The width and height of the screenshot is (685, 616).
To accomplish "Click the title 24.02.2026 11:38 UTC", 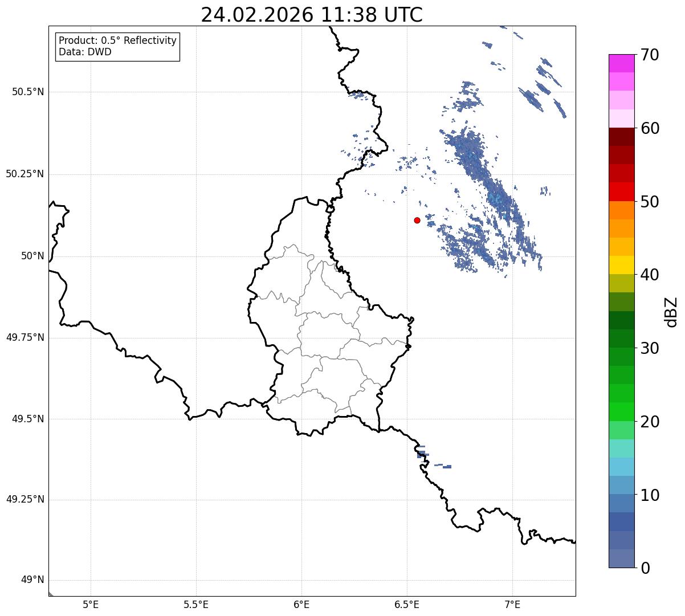I will [312, 15].
